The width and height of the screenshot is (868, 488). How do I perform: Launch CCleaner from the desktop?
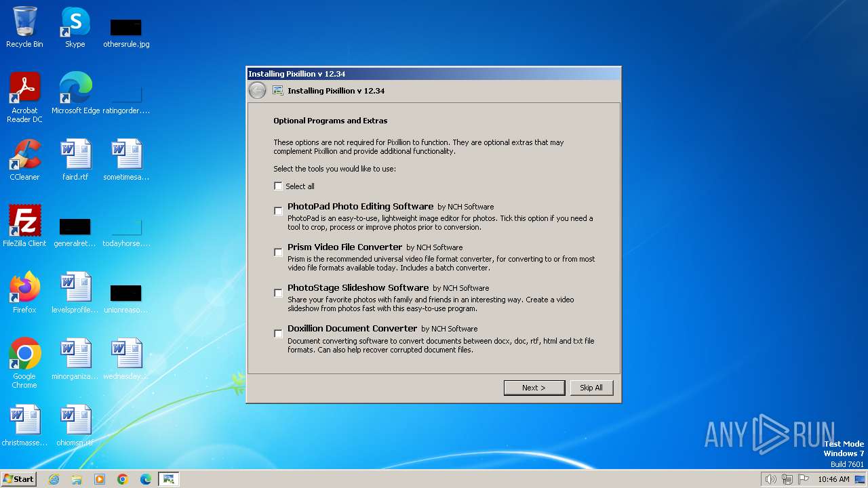pyautogui.click(x=24, y=160)
